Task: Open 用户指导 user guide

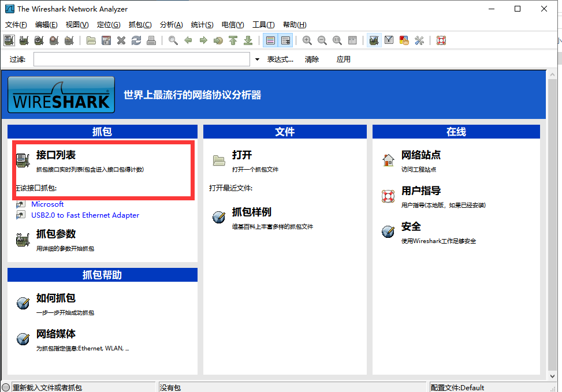Action: pos(421,191)
